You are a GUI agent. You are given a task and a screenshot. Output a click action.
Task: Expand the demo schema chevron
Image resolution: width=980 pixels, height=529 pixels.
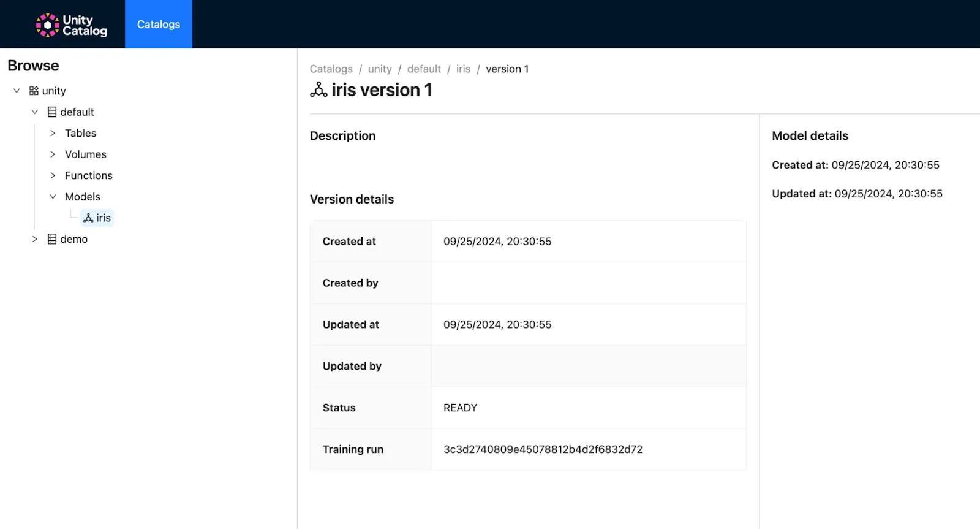[35, 239]
